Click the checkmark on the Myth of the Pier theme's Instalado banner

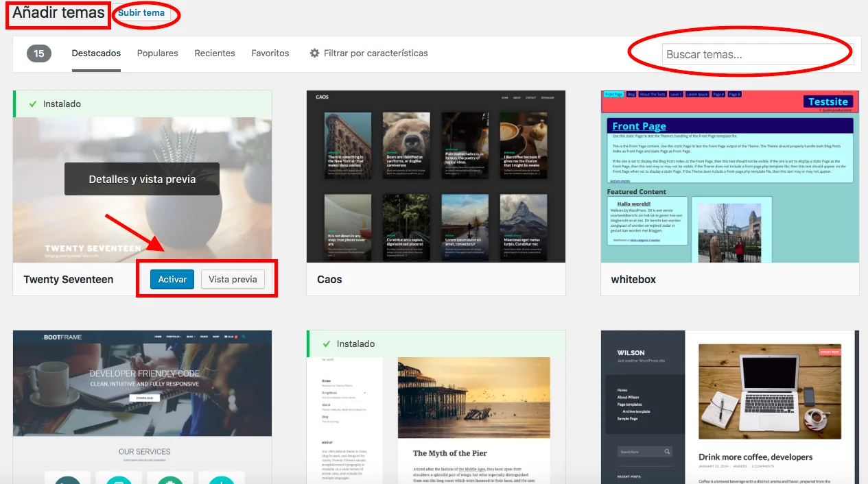[x=326, y=344]
